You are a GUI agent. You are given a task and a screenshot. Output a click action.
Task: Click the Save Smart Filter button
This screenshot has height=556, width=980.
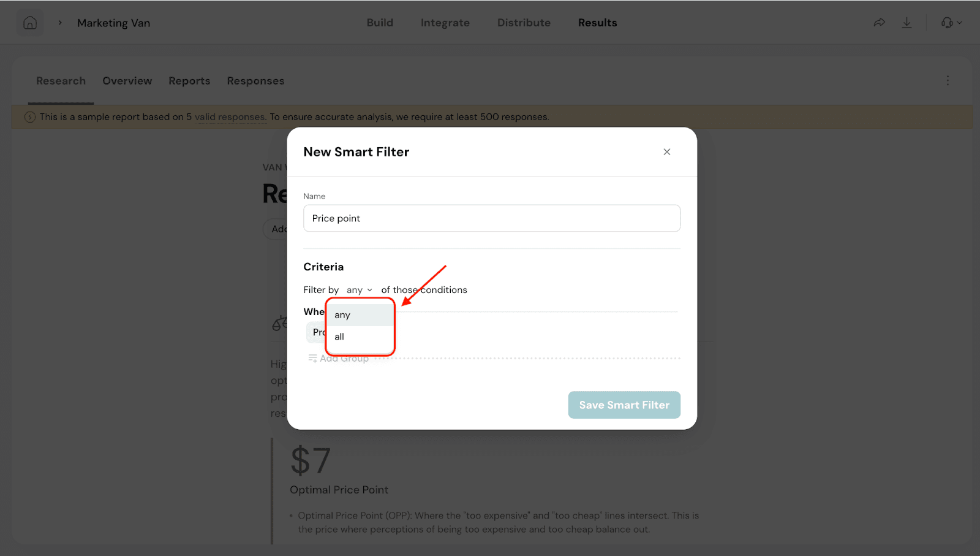(x=624, y=405)
